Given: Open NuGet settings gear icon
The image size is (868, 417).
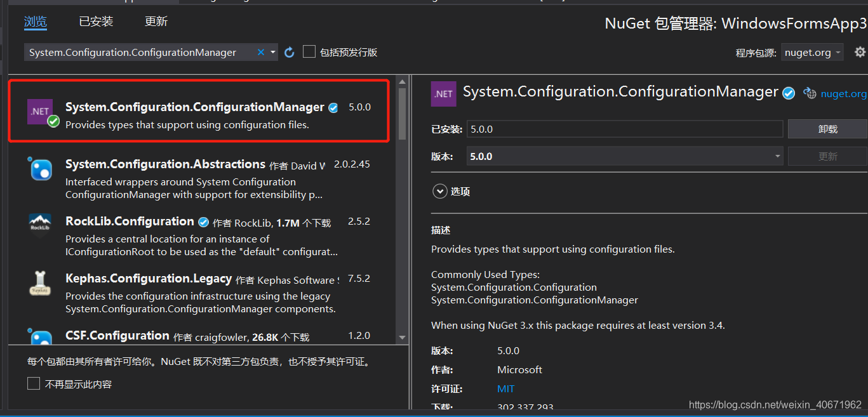Looking at the screenshot, I should click(860, 52).
